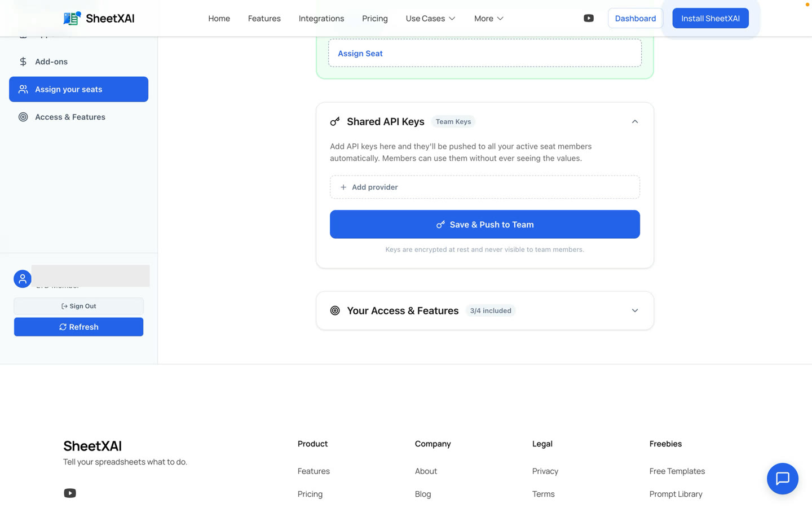The height and width of the screenshot is (508, 812).
Task: Select Access & Features in the sidebar
Action: click(78, 117)
